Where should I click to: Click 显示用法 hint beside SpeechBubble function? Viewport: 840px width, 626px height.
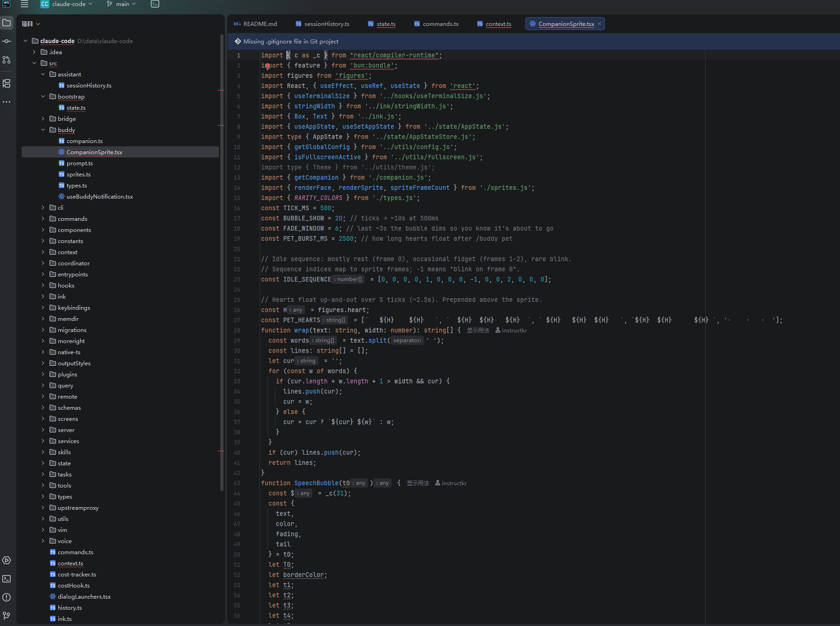[417, 483]
